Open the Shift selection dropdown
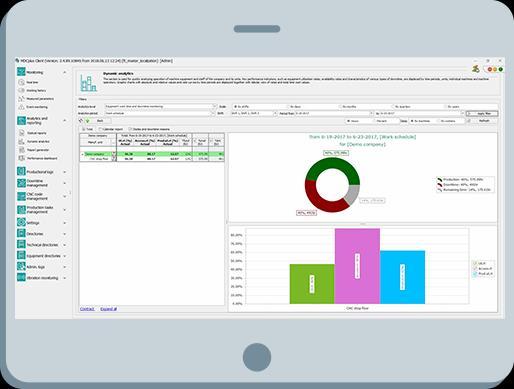 254,113
